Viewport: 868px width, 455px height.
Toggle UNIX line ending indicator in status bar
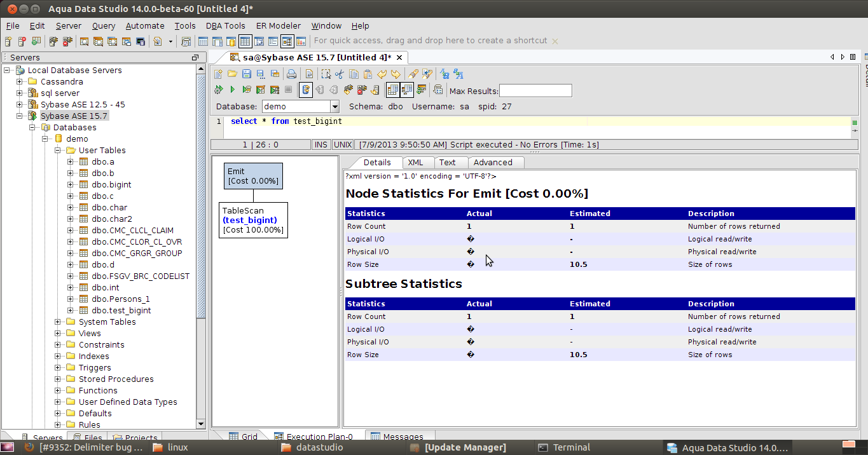coord(343,145)
